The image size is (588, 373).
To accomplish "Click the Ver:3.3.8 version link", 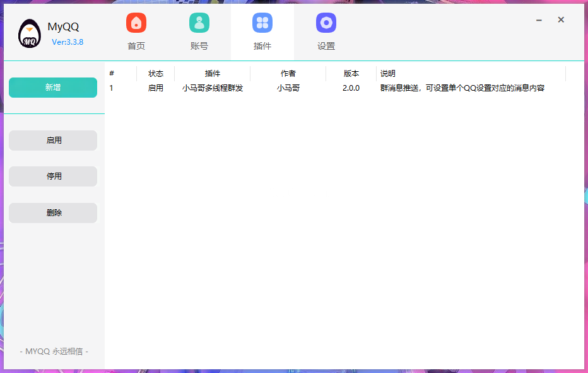I will pyautogui.click(x=68, y=42).
